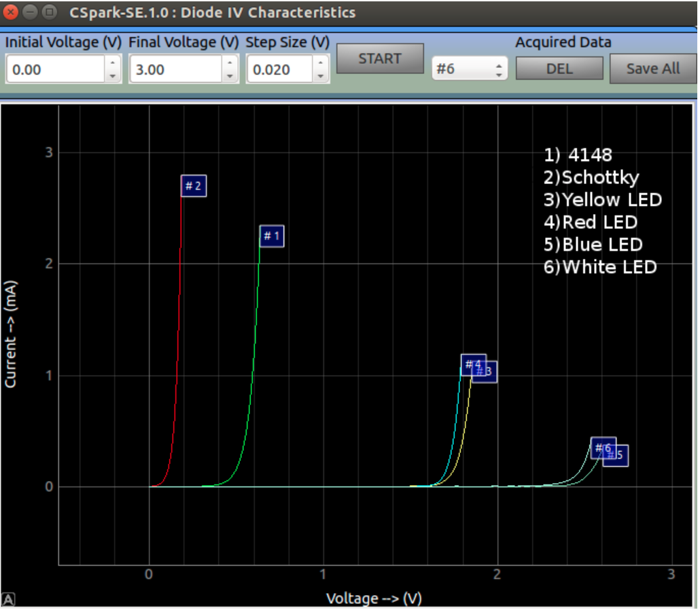Image resolution: width=700 pixels, height=610 pixels.
Task: Focus the Step Size input field
Action: (279, 69)
